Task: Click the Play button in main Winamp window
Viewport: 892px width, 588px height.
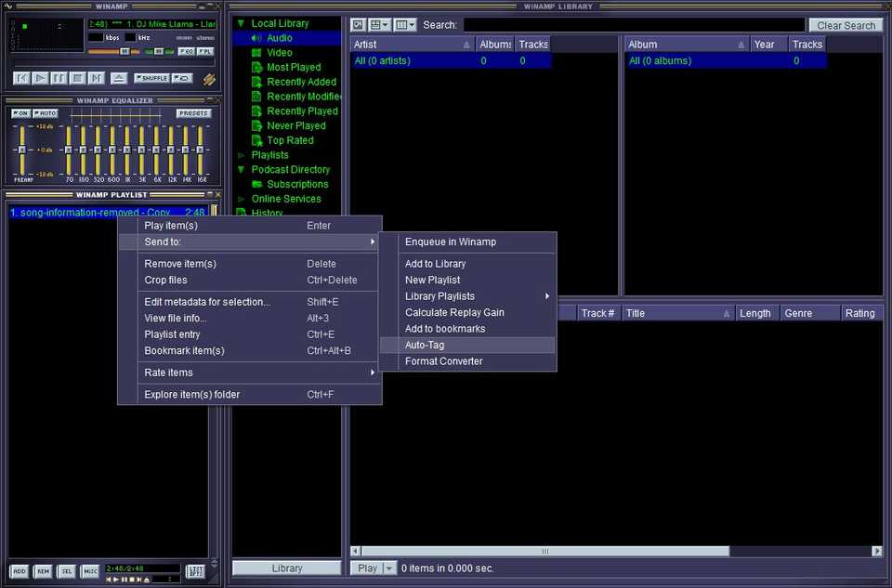Action: 40,78
